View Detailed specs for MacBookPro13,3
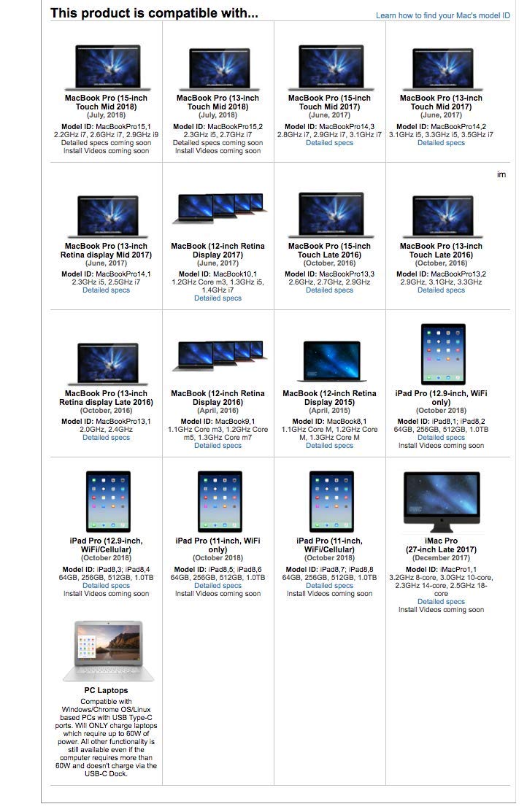The image size is (527, 812). (329, 290)
